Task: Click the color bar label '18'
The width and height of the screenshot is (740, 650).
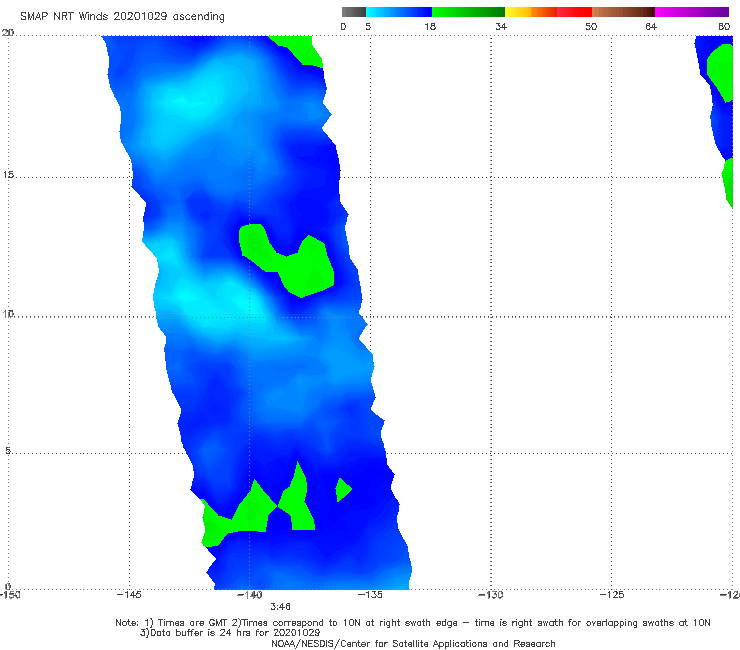Action: click(x=430, y=26)
